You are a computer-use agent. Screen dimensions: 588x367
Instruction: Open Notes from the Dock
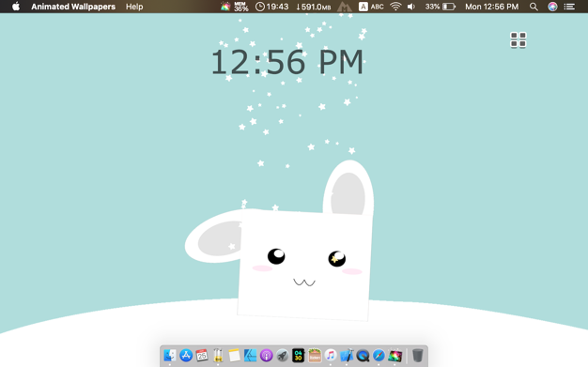(x=234, y=355)
